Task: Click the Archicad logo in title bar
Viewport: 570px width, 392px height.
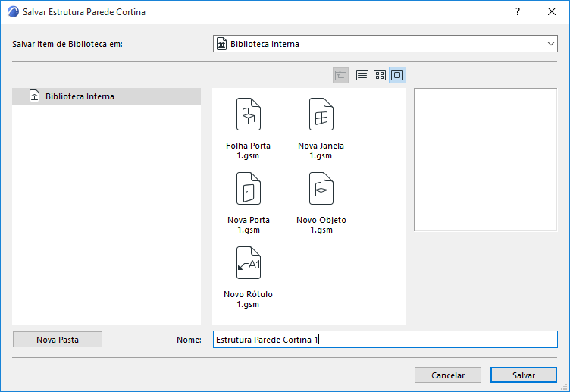Action: (x=13, y=11)
